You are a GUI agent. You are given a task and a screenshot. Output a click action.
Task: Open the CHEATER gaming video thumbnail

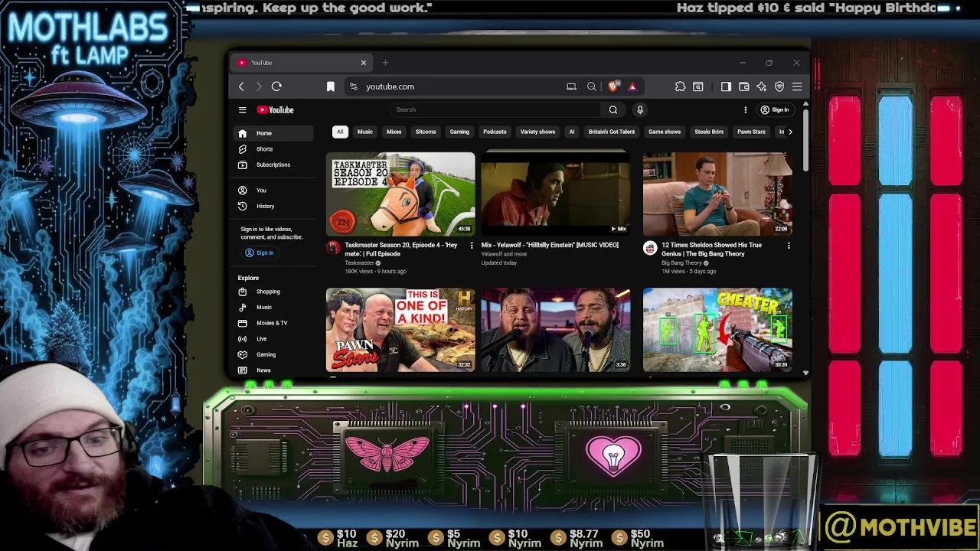pos(717,330)
